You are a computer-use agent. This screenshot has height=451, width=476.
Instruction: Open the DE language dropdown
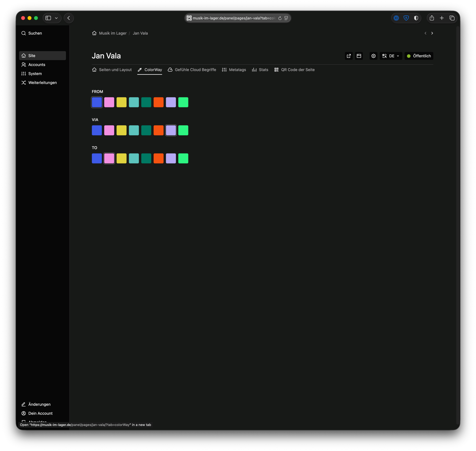point(391,56)
